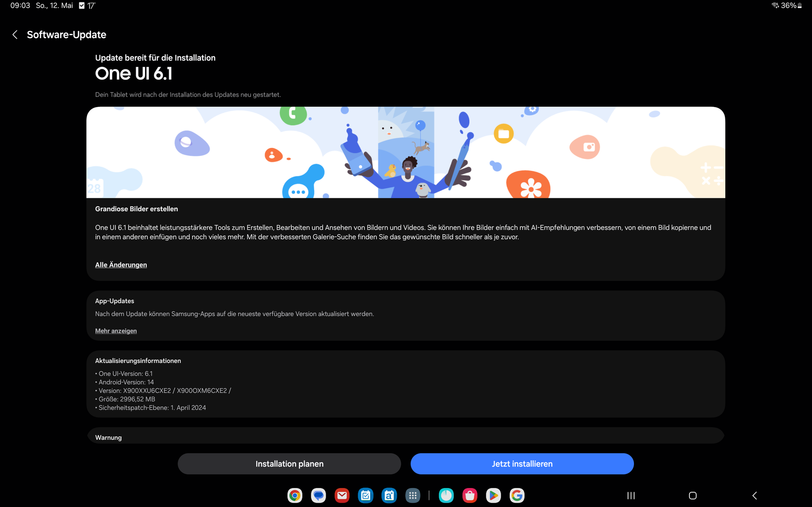Viewport: 812px width, 507px height.
Task: Tap Aktualisierungsinformationen heading
Action: [138, 361]
